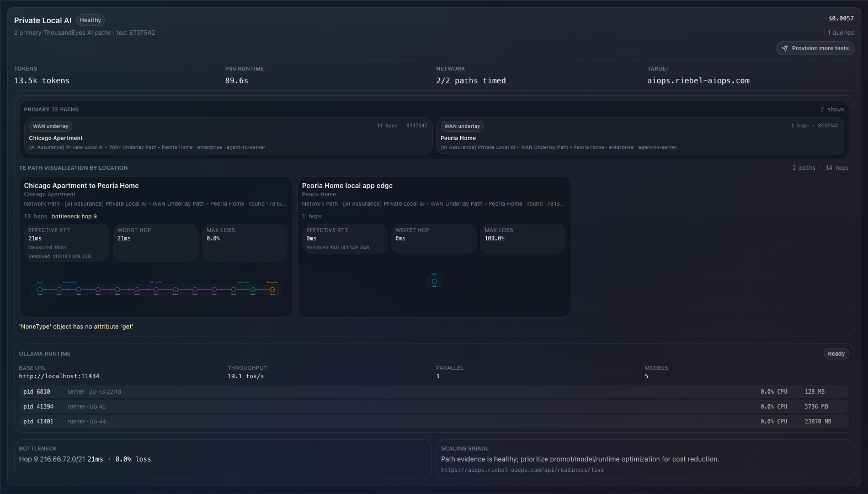The height and width of the screenshot is (494, 868).
Task: Select hop 3 Local Network node
Action: (x=78, y=289)
